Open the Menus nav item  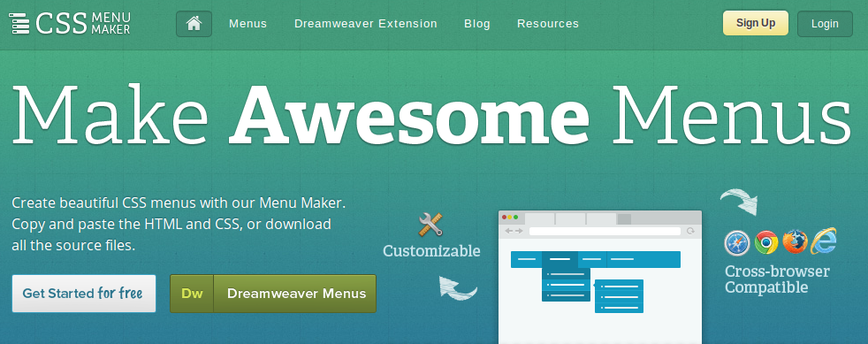pyautogui.click(x=248, y=24)
